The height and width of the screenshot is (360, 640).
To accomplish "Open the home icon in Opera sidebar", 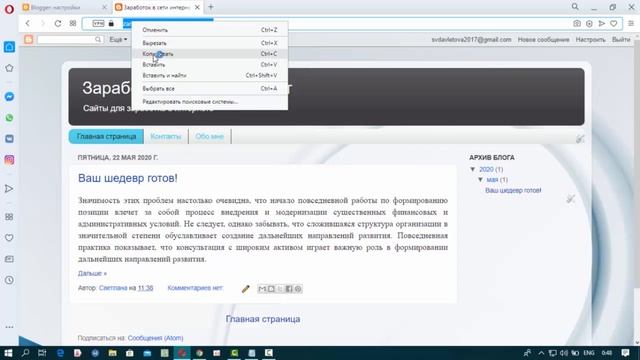I will pyautogui.click(x=9, y=47).
